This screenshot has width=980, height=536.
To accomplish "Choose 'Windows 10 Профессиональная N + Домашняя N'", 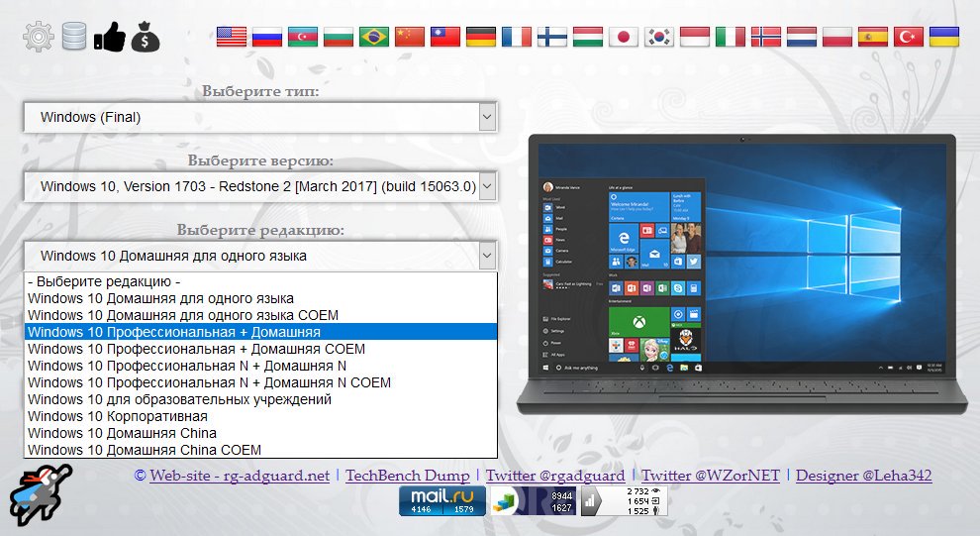I will 260,366.
